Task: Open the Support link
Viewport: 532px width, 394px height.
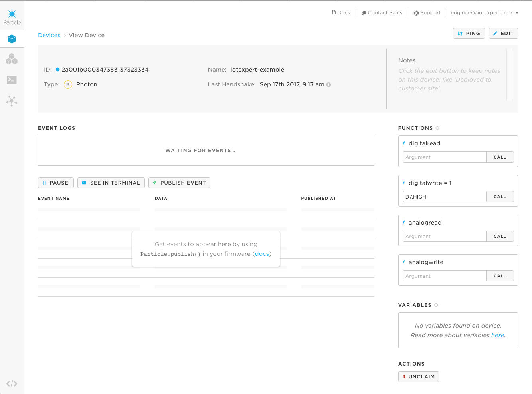Action: [427, 13]
